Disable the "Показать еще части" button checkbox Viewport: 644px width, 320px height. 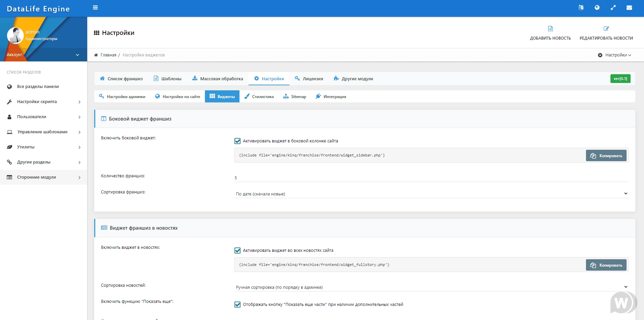[237, 305]
